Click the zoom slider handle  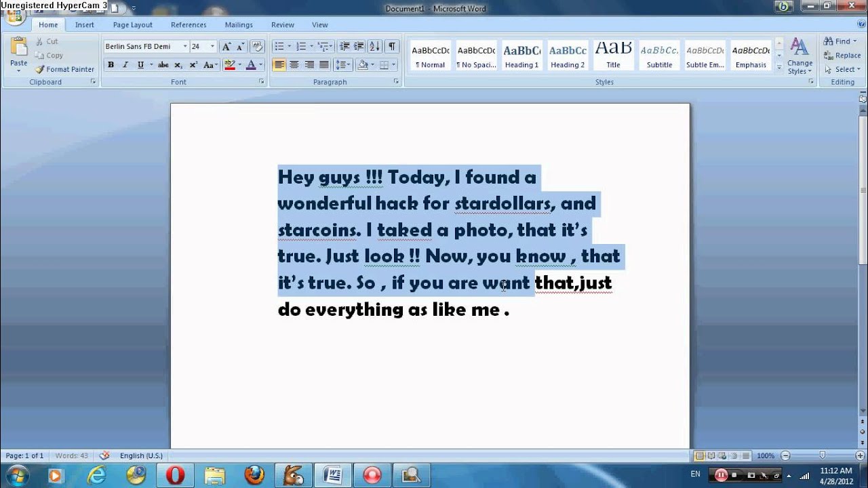[823, 456]
